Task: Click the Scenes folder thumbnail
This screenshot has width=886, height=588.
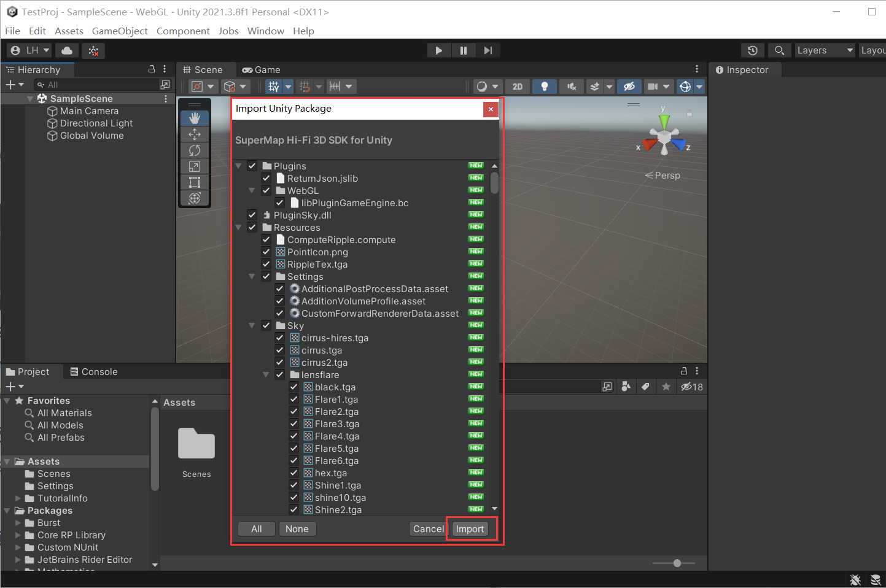Action: (x=196, y=444)
